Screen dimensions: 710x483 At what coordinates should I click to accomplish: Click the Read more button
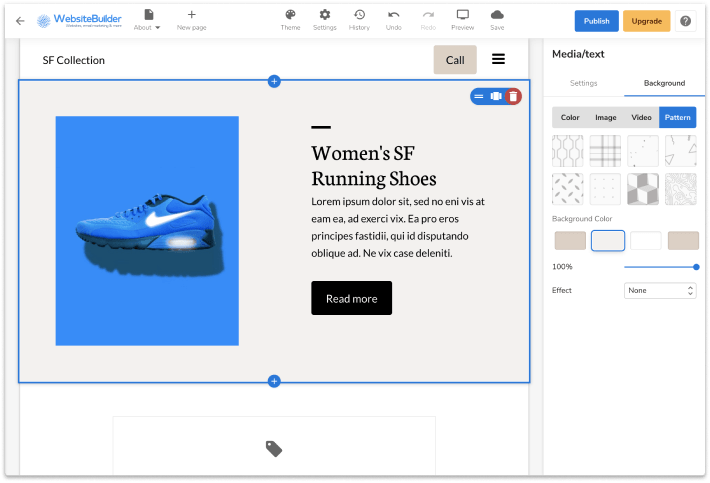(x=351, y=298)
